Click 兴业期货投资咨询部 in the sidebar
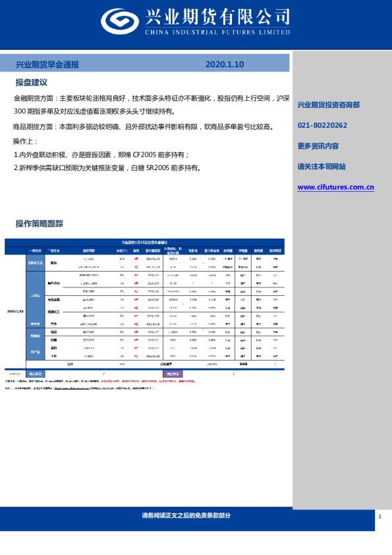The width and height of the screenshot is (392, 555). (329, 105)
